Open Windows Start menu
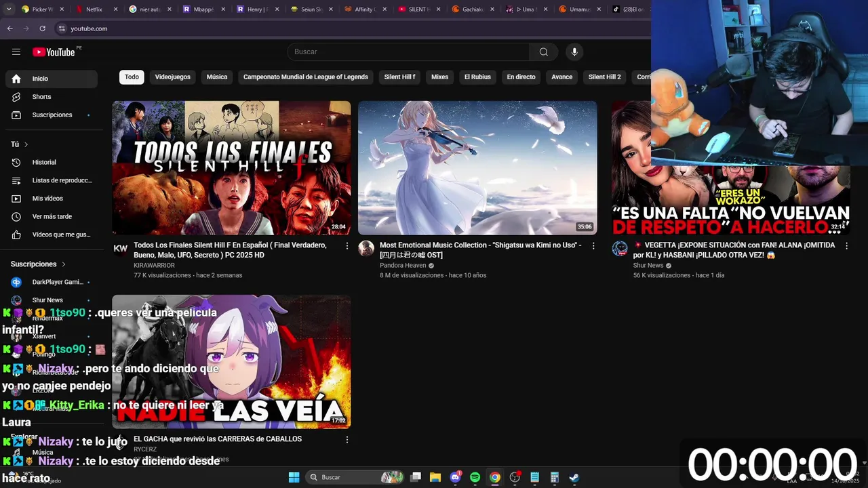Screen dimensions: 868x488 tap(294, 477)
